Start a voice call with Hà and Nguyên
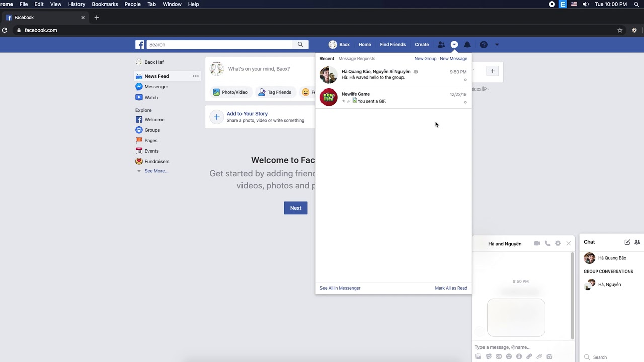Viewport: 644px width, 362px height. point(547,243)
